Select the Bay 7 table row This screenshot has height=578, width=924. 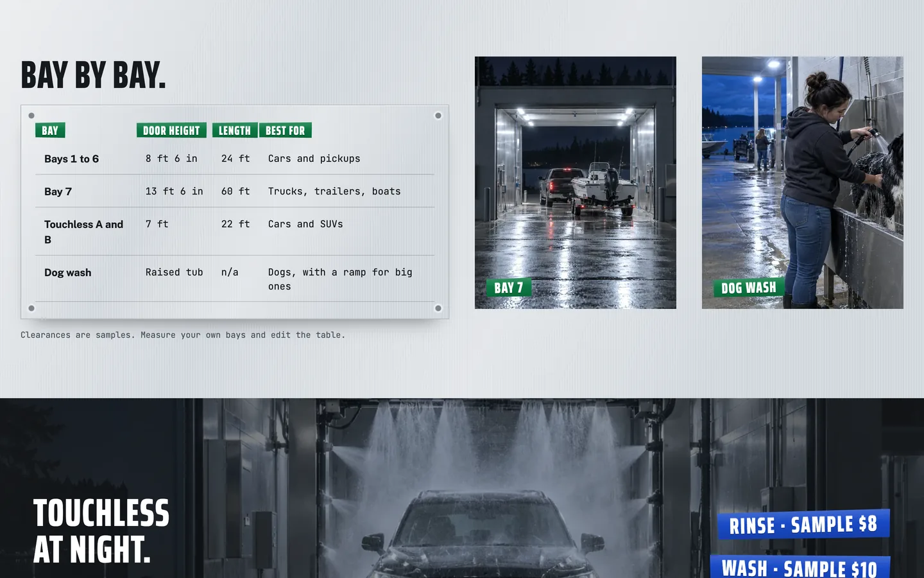tap(235, 191)
